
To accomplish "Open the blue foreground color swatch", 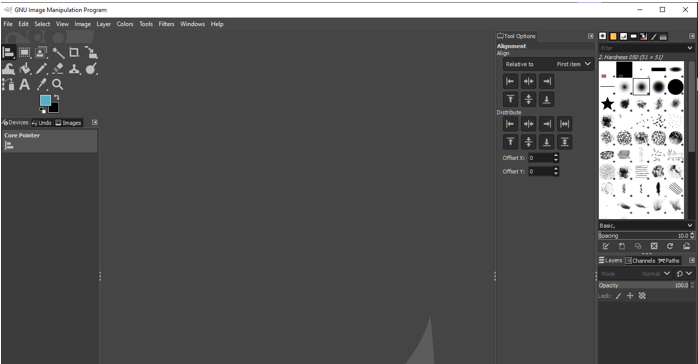I will click(x=45, y=101).
